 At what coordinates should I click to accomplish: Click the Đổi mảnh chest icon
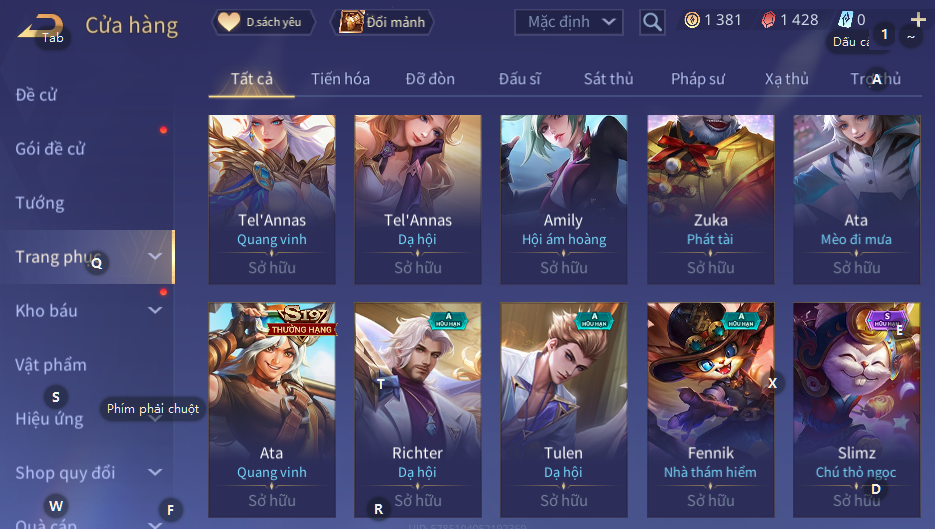[x=351, y=22]
